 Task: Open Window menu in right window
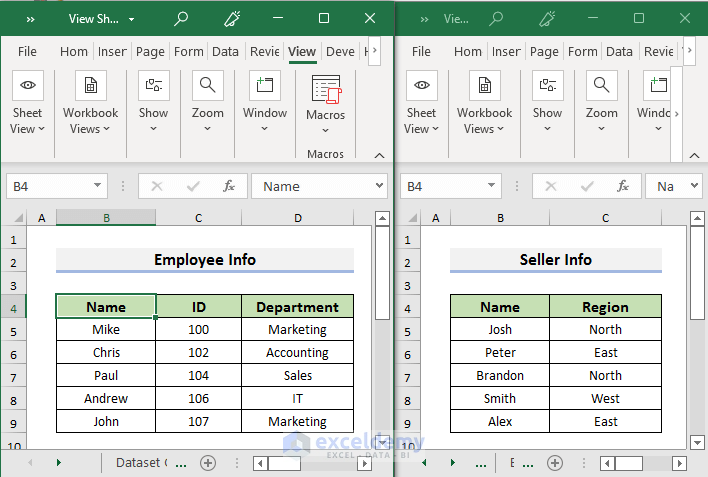(x=654, y=102)
